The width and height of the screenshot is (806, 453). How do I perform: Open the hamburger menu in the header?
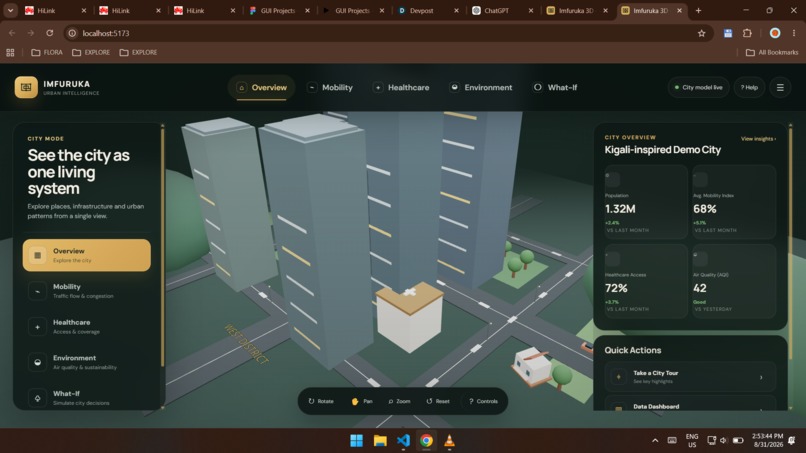[780, 87]
